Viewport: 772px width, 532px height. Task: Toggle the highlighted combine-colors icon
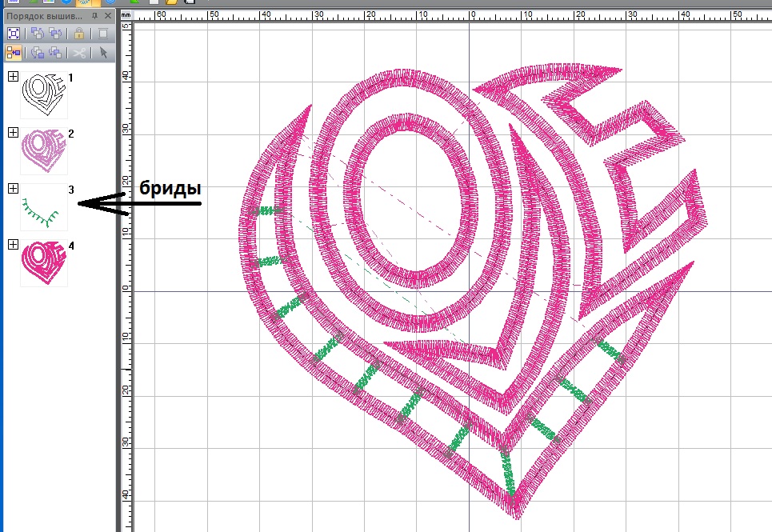coord(14,52)
